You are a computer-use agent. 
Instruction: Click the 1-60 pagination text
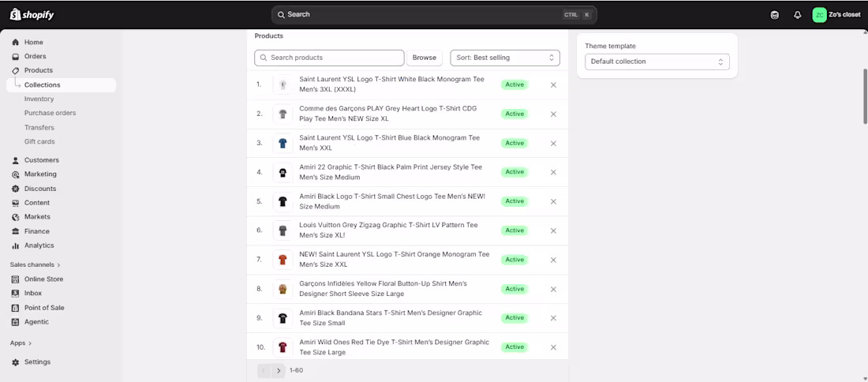tap(296, 370)
